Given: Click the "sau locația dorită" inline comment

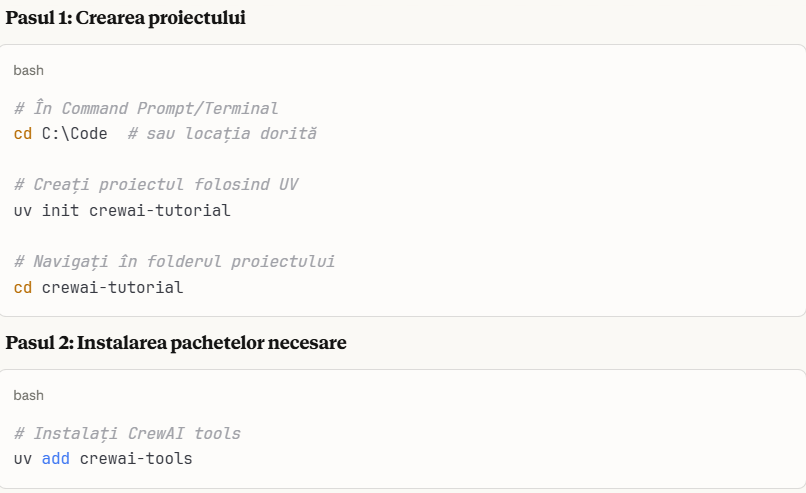Looking at the screenshot, I should coord(222,133).
